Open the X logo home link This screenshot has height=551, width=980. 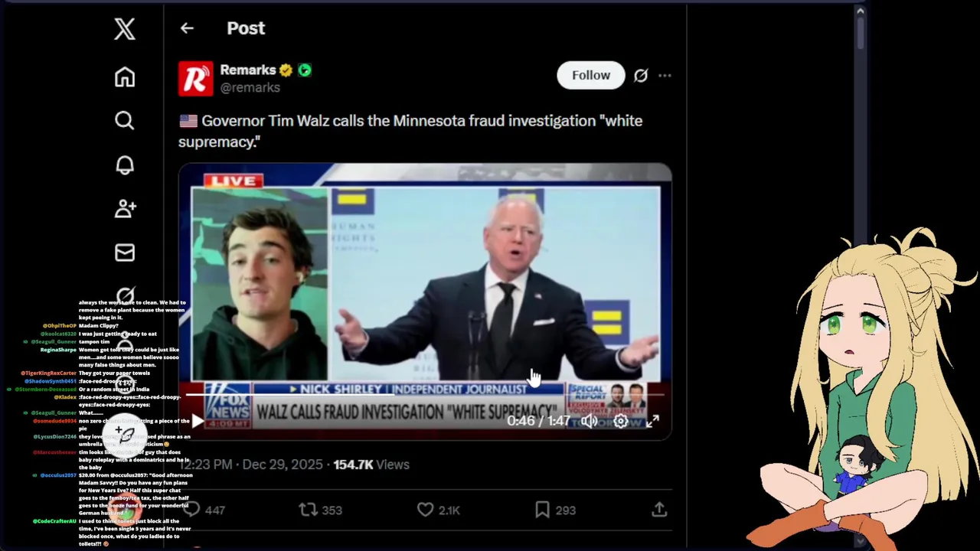(x=125, y=29)
